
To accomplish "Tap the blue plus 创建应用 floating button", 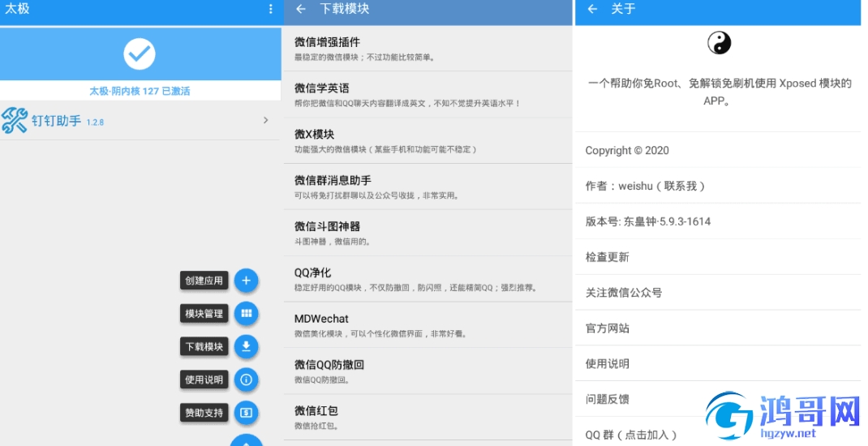I will 247,281.
